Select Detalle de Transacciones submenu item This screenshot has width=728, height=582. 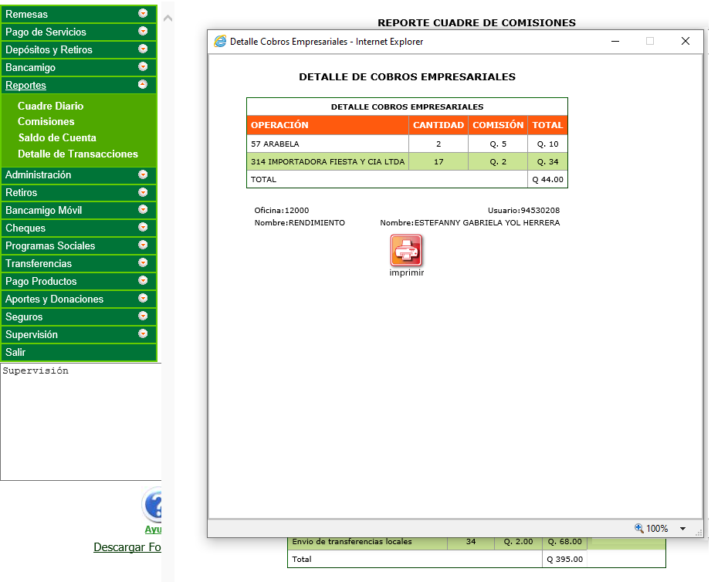point(78,154)
